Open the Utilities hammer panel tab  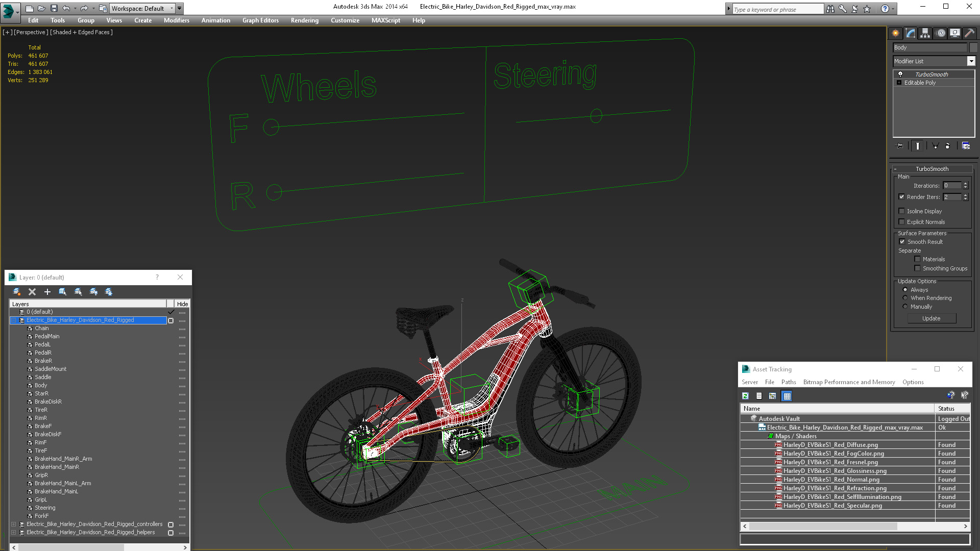(x=969, y=33)
